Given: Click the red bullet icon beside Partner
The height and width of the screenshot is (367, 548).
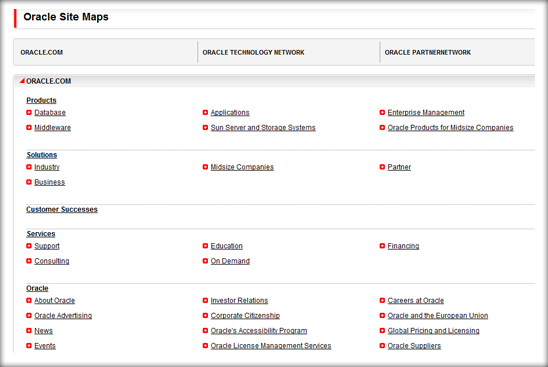Looking at the screenshot, I should (382, 167).
